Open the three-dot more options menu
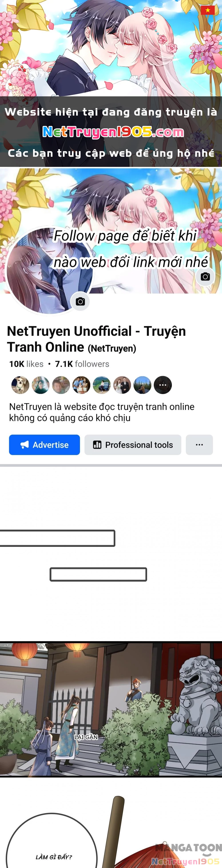This screenshot has height=868, width=222. [x=199, y=445]
